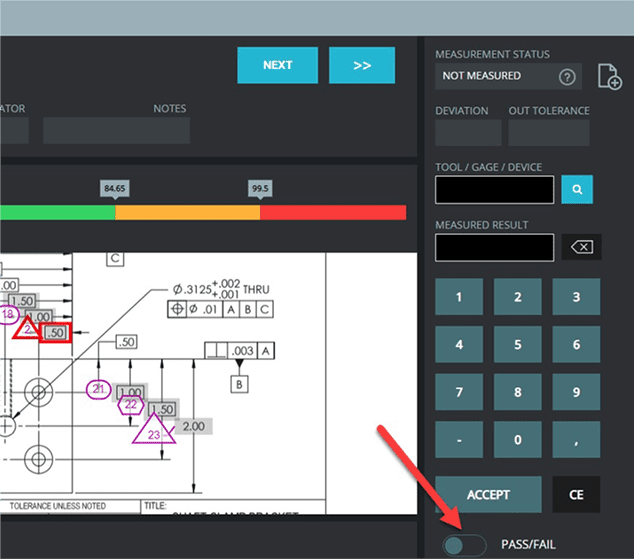Click the orange segment of tolerance bar
This screenshot has height=559, width=634.
(188, 212)
